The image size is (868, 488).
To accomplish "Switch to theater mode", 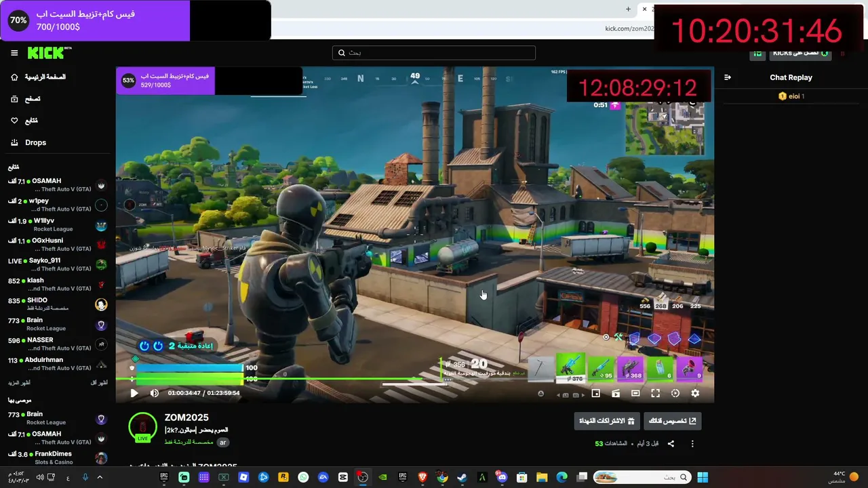I will click(635, 393).
